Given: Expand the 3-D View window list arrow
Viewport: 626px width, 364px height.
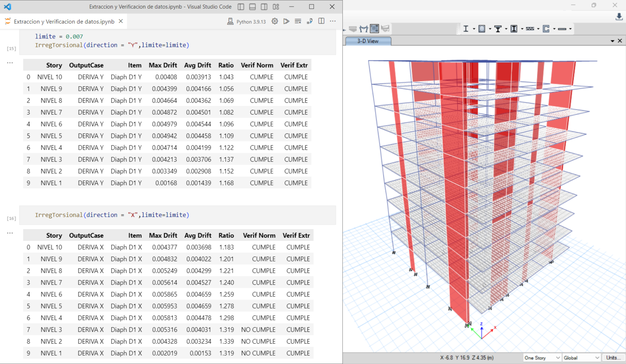Looking at the screenshot, I should (612, 41).
